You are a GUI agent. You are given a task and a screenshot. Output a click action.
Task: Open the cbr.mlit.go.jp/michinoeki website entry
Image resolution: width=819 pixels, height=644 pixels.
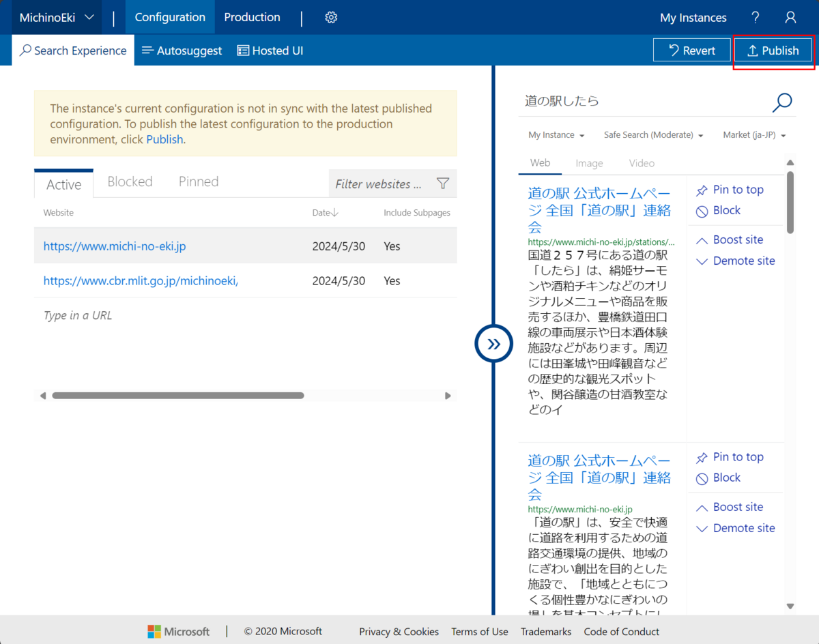click(x=141, y=281)
